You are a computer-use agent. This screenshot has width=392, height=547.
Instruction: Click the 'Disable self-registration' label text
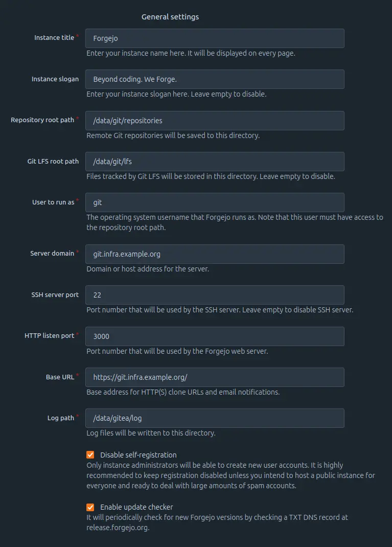pos(138,455)
